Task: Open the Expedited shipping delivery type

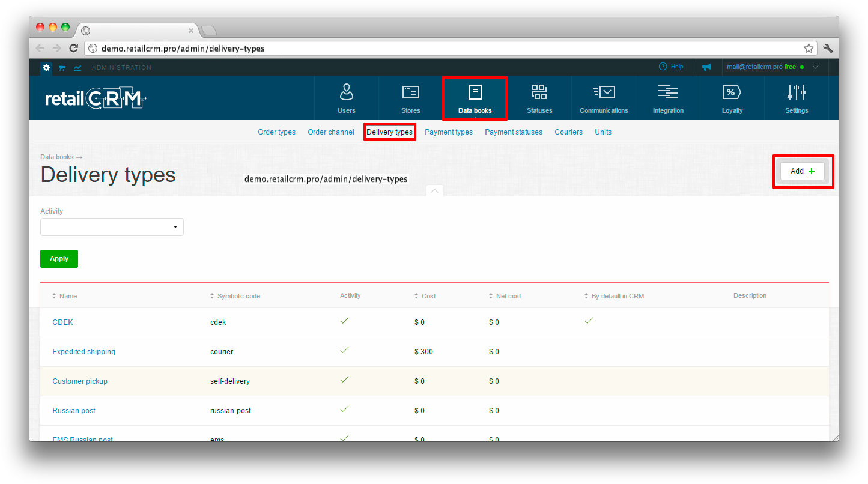Action: click(x=83, y=352)
